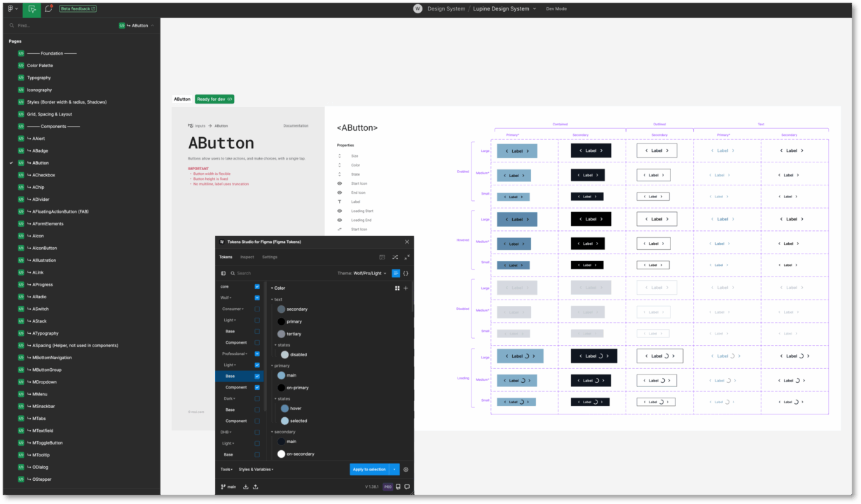Toggle the token sets sidebar icon
This screenshot has height=504, width=861.
point(223,273)
